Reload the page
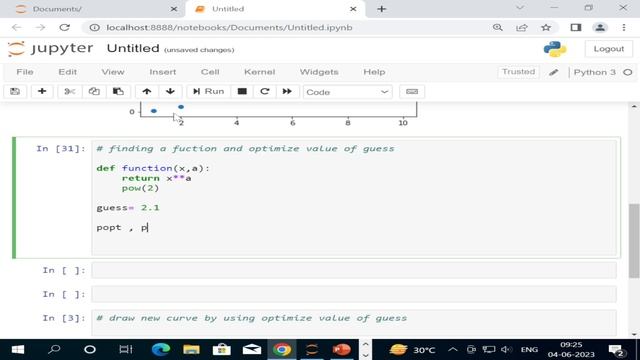This screenshot has width=640, height=360. pyautogui.click(x=64, y=27)
